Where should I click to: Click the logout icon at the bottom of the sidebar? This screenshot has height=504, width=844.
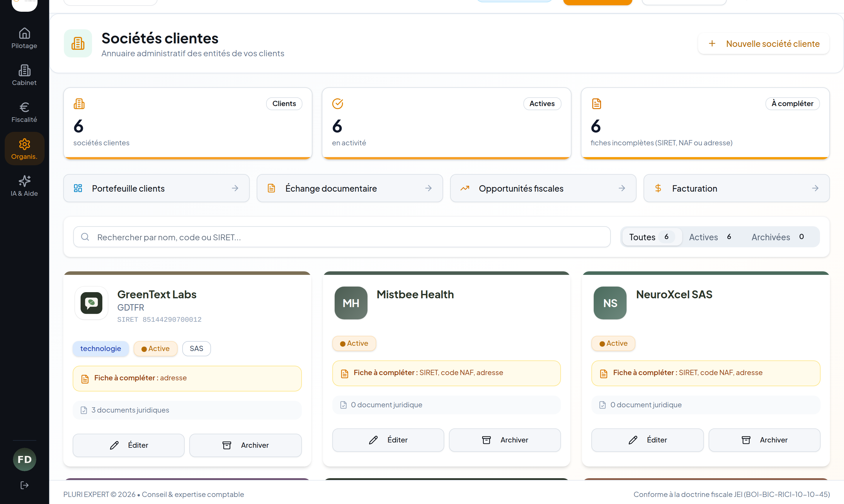[x=24, y=485]
